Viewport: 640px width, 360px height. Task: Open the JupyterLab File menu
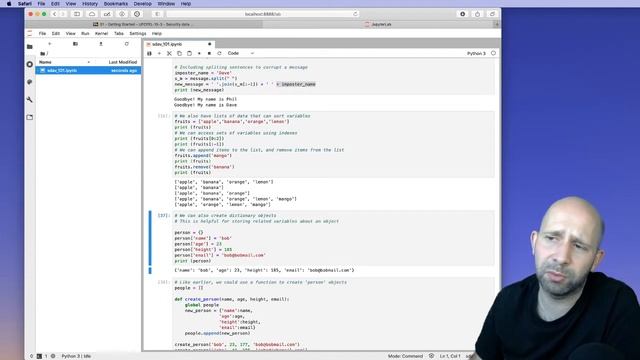click(42, 33)
